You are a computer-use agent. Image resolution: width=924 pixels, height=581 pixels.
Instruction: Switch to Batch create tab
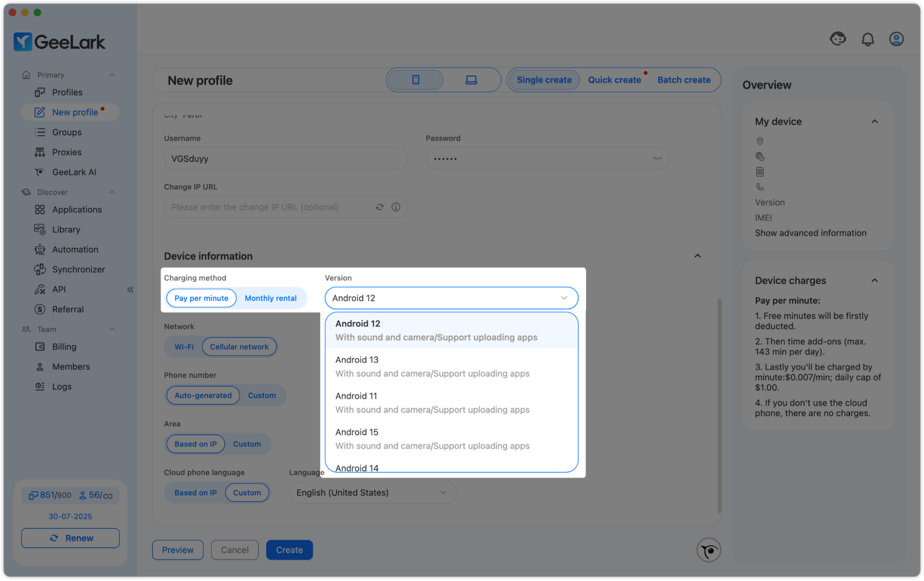(684, 80)
